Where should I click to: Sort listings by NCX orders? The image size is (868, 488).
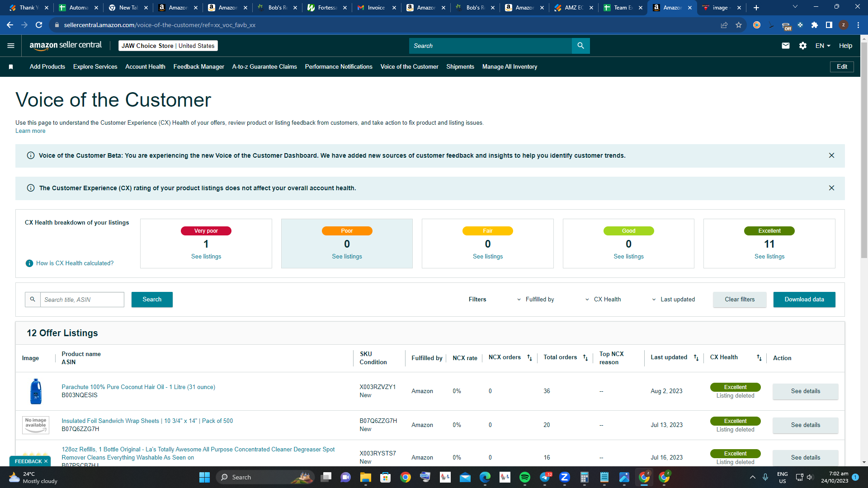coord(529,358)
